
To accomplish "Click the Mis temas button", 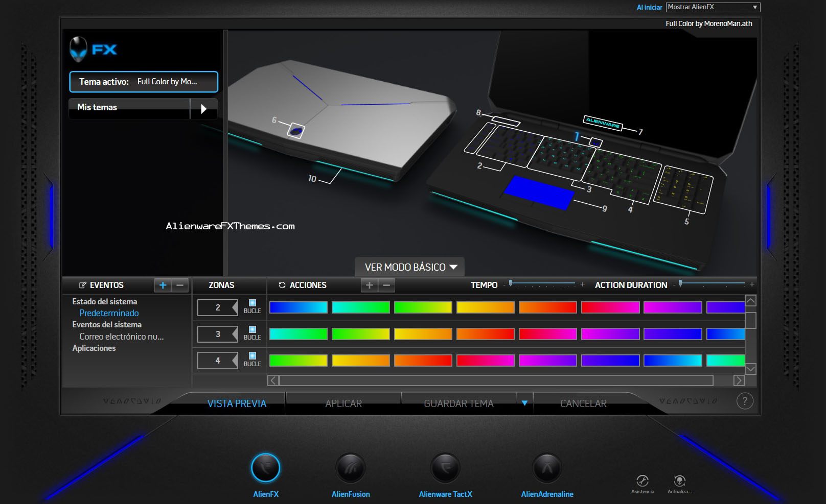I will pos(130,108).
